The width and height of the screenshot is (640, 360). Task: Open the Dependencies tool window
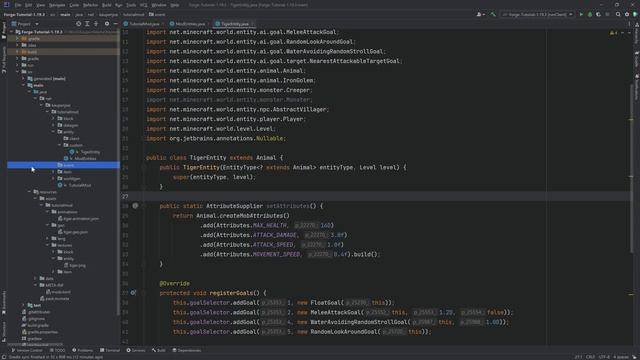point(187,350)
